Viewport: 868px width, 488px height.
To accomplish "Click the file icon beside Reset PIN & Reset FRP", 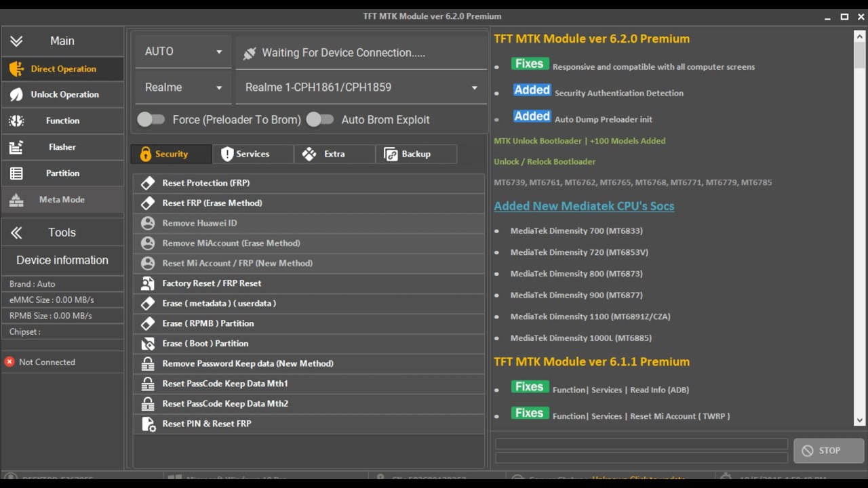I will click(148, 424).
